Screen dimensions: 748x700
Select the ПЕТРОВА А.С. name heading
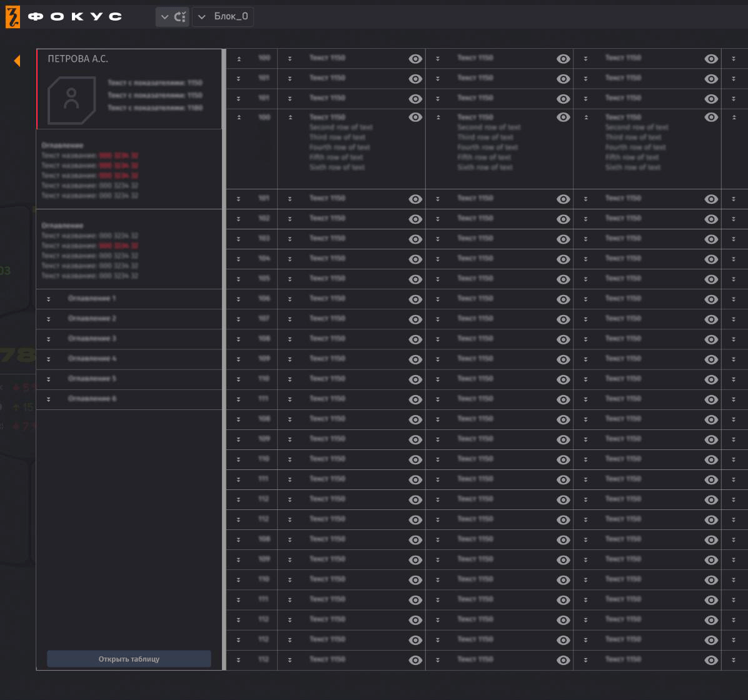pos(78,59)
